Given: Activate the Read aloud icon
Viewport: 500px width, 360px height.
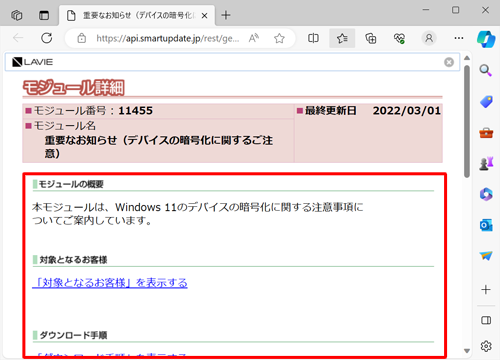Looking at the screenshot, I should (x=254, y=38).
